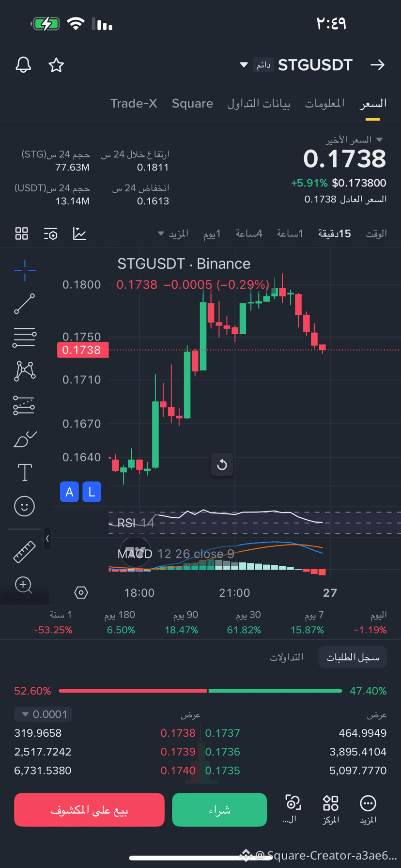The height and width of the screenshot is (868, 401).
Task: Select the الوقت line chart option
Action: [376, 233]
